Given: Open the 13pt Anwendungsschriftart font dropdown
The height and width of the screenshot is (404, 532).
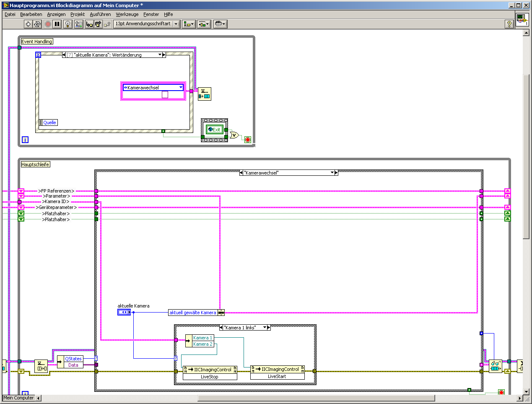Looking at the screenshot, I should (147, 24).
